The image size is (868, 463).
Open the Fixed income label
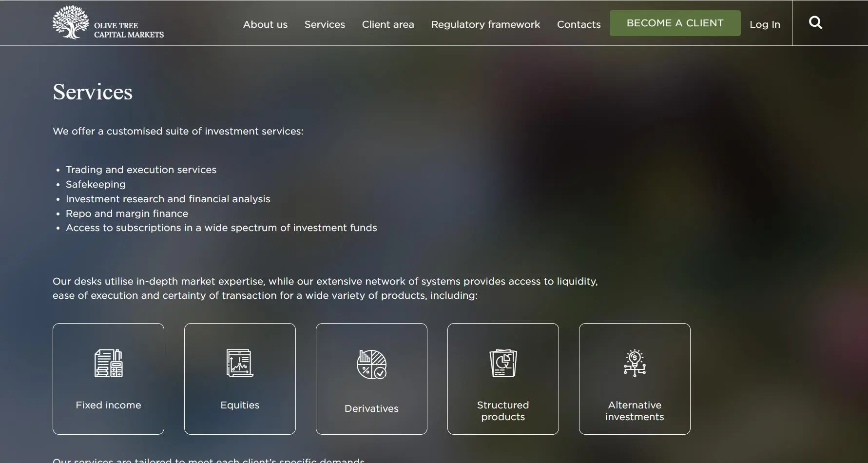(108, 405)
